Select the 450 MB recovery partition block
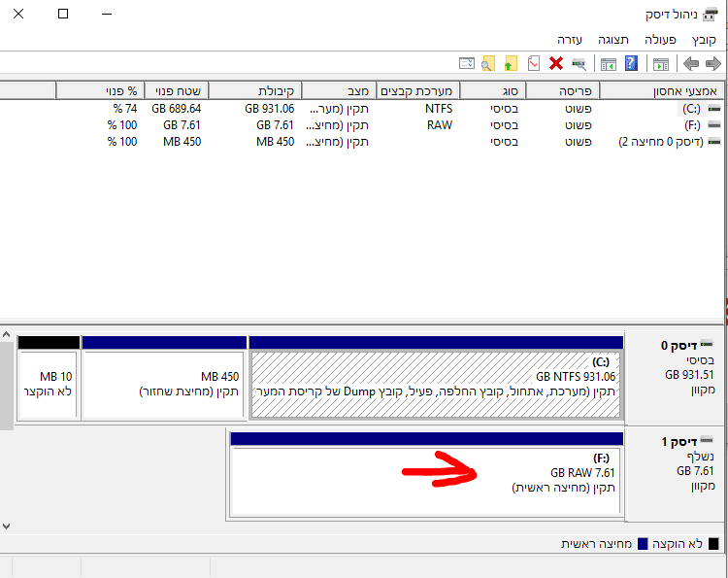Viewport: 728px width, 578px height. click(x=163, y=384)
